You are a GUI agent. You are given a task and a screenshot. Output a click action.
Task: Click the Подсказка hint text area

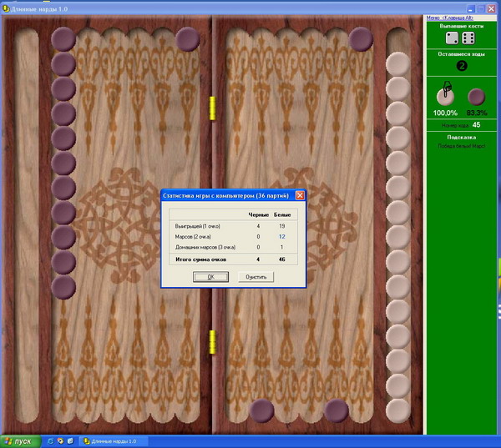coord(461,145)
